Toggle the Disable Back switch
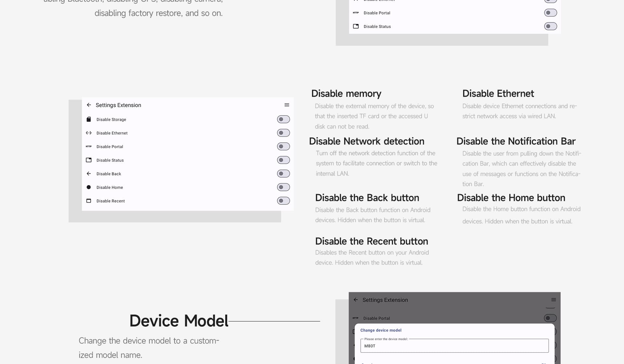 coord(283,174)
